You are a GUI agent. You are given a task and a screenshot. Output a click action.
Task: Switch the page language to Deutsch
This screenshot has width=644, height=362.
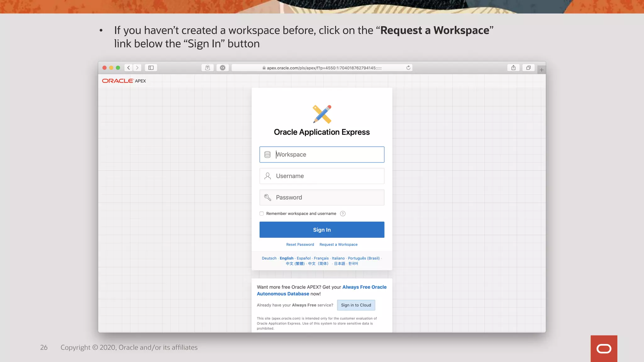click(x=269, y=258)
